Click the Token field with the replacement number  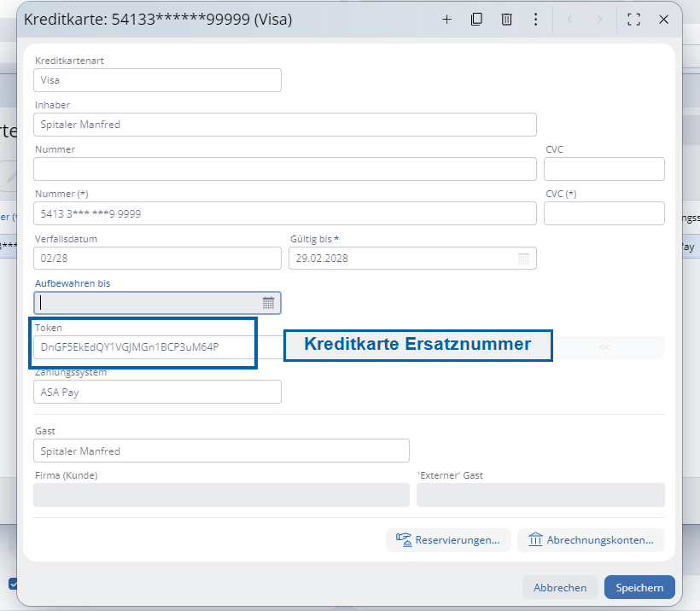145,347
